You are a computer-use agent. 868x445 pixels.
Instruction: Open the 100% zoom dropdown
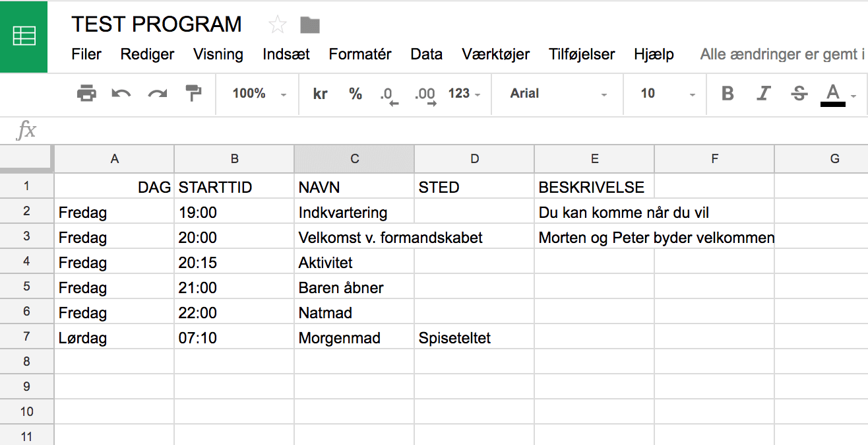(259, 94)
